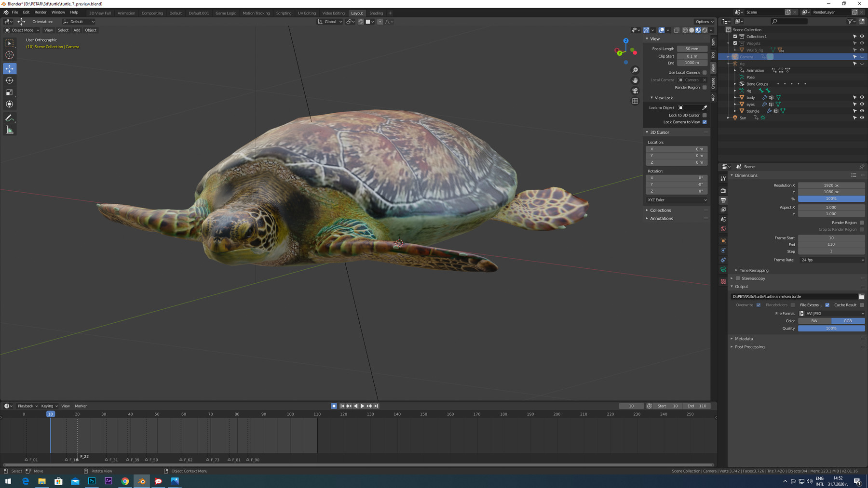Viewport: 868px width, 488px height.
Task: Switch to the Shading workspace tab
Action: (x=376, y=13)
